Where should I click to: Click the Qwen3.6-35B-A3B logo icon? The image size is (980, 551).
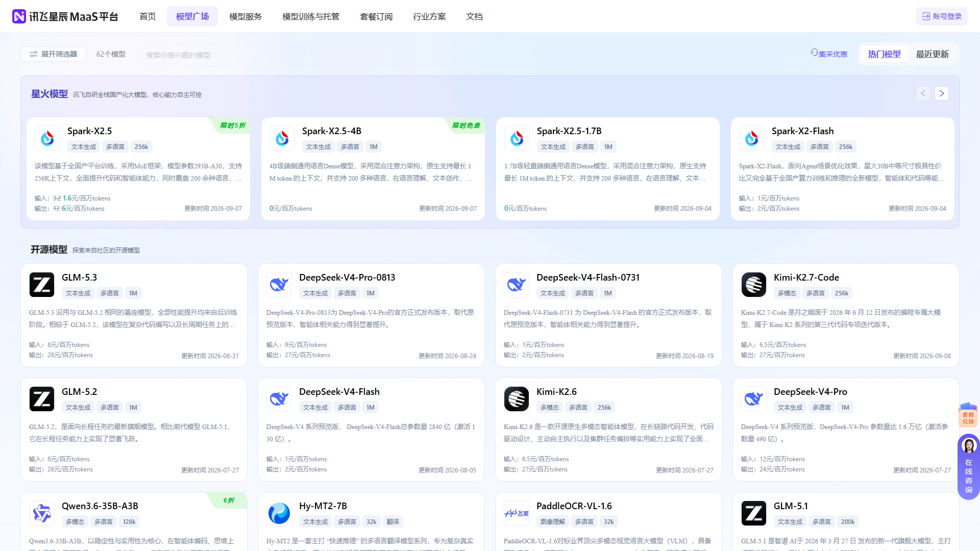click(x=42, y=513)
